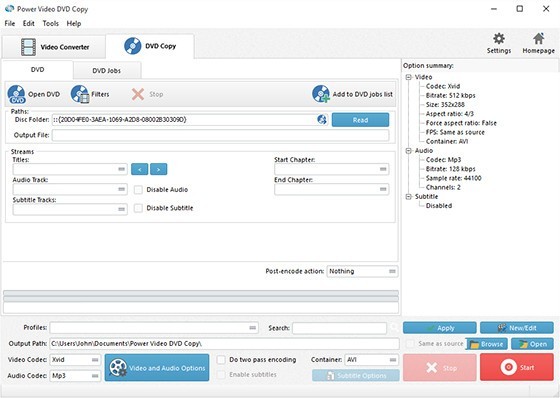Open the Start Chapter dropdown

[x=332, y=169]
